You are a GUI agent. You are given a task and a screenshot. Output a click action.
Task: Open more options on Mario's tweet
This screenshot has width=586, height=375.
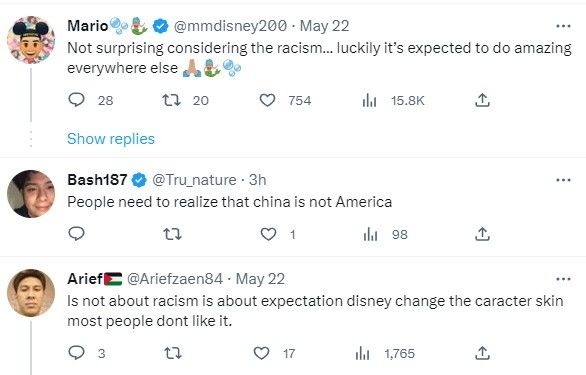click(x=563, y=26)
